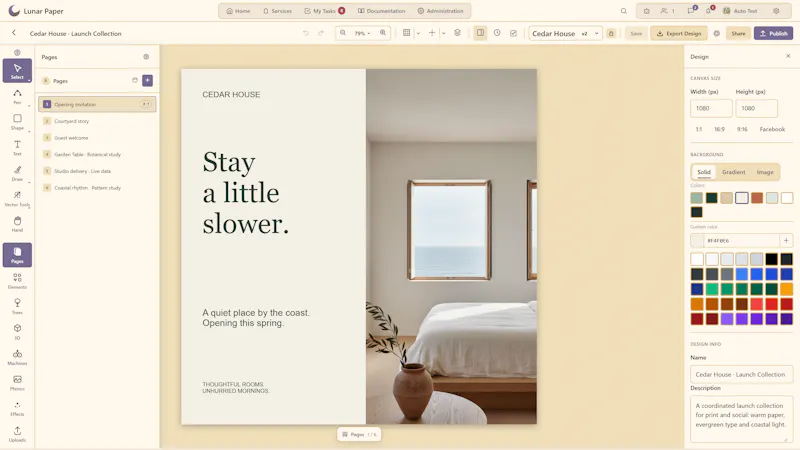The image size is (800, 450).
Task: Open the Uploads panel
Action: coord(17,434)
